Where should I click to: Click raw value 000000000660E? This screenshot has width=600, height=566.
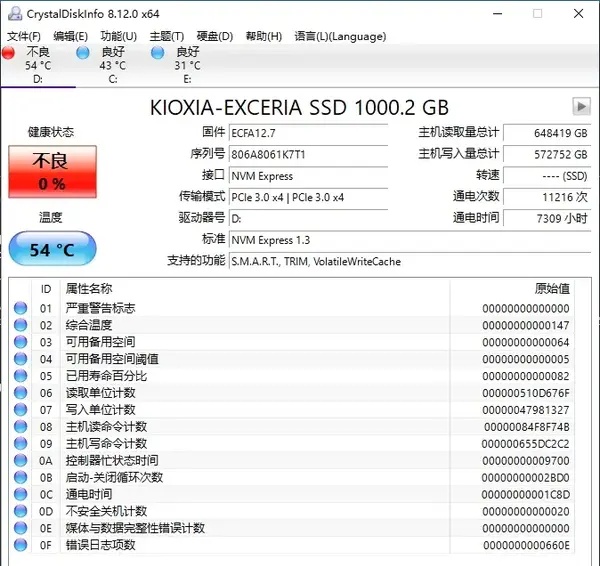coord(526,545)
